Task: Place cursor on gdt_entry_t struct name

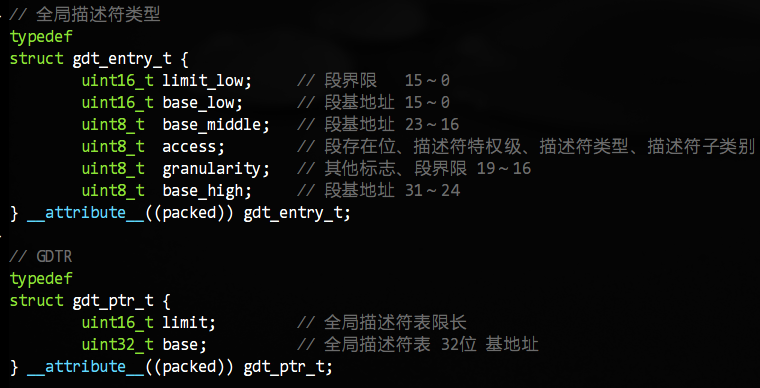Action: tap(122, 59)
